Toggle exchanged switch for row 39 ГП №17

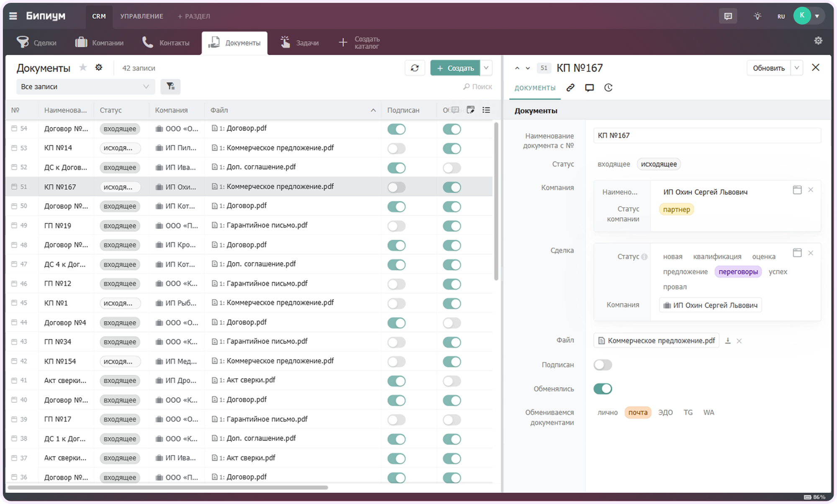pyautogui.click(x=452, y=420)
